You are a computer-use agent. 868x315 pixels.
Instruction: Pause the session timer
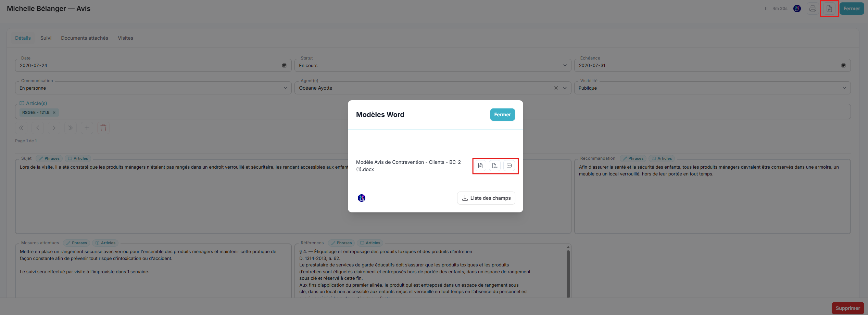pos(766,9)
